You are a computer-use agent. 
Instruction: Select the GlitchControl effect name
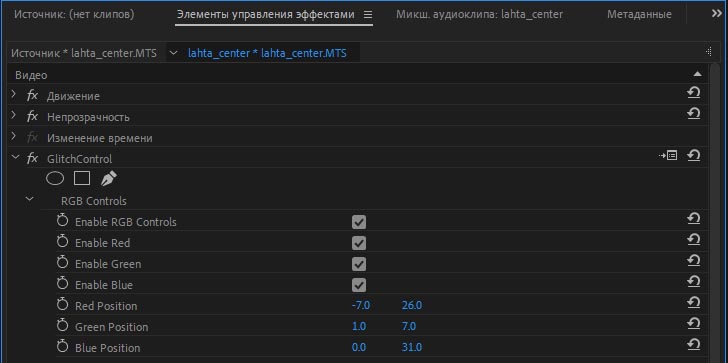(x=79, y=159)
